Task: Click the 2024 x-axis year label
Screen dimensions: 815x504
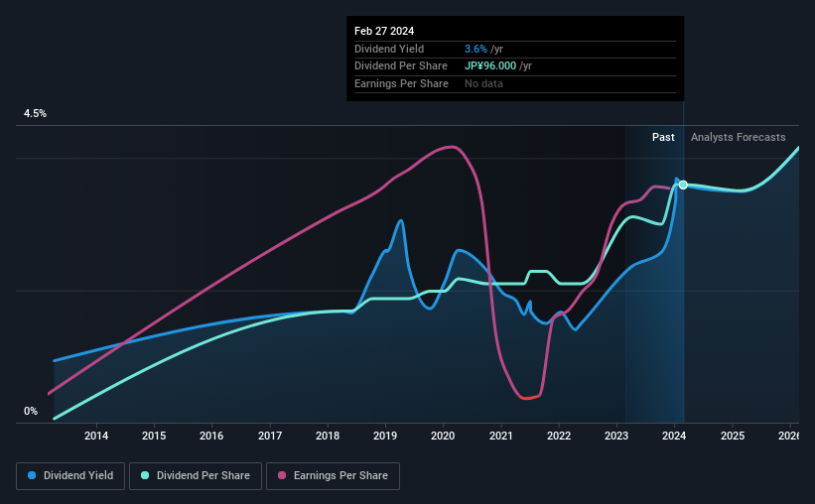Action: coord(674,436)
